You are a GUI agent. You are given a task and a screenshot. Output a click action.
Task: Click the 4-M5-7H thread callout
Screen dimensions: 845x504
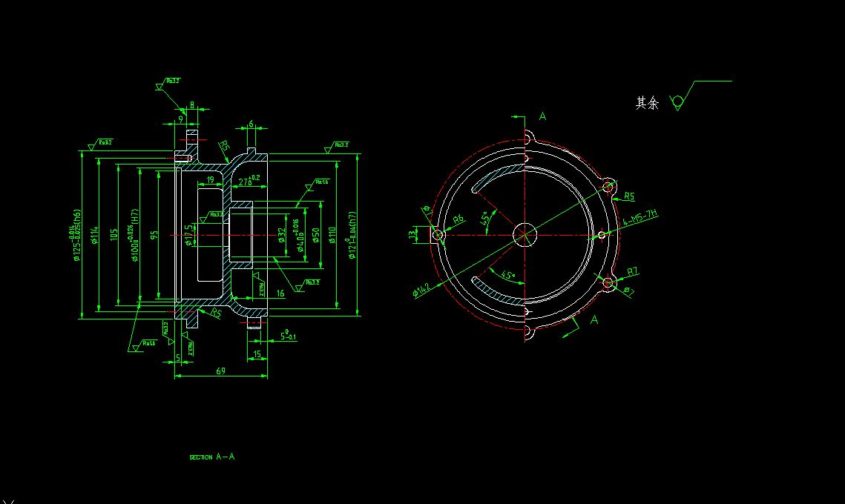(640, 218)
